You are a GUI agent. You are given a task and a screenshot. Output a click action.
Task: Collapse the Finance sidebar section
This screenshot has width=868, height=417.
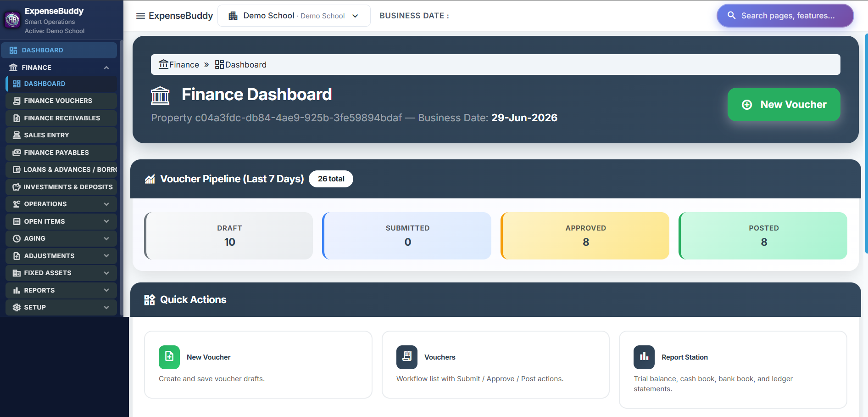(106, 68)
